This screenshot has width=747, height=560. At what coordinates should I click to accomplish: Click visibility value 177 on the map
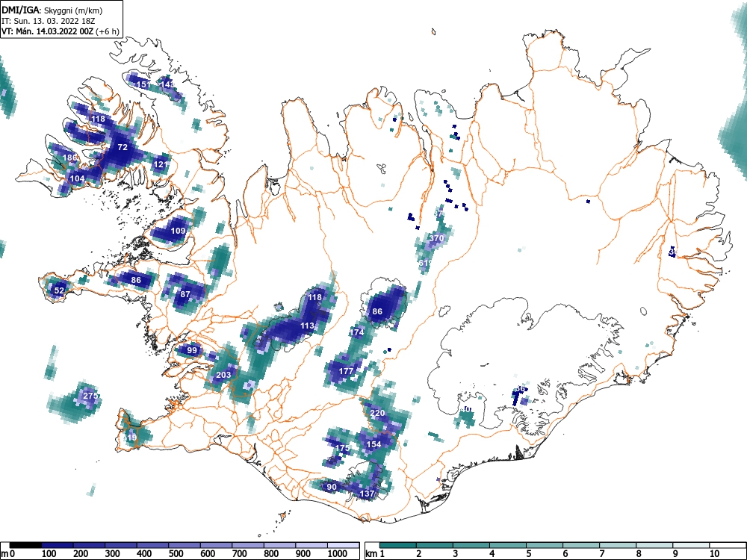(x=346, y=371)
